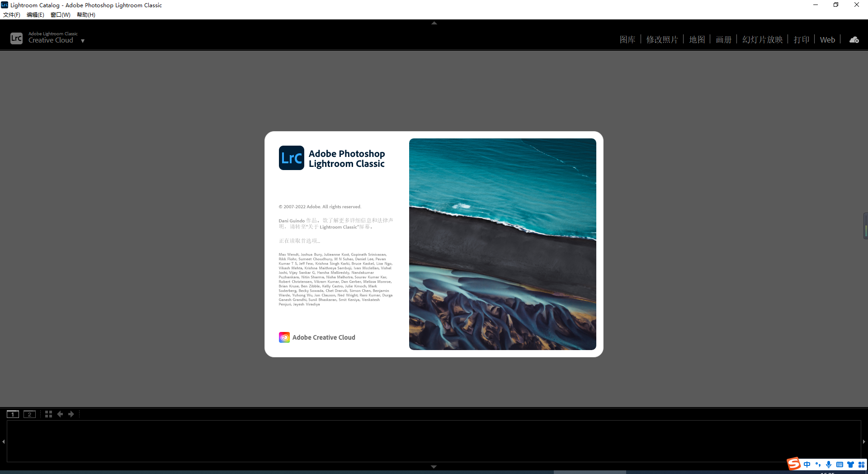Image resolution: width=868 pixels, height=474 pixels.
Task: Collapse the top module picker panel
Action: click(x=434, y=23)
